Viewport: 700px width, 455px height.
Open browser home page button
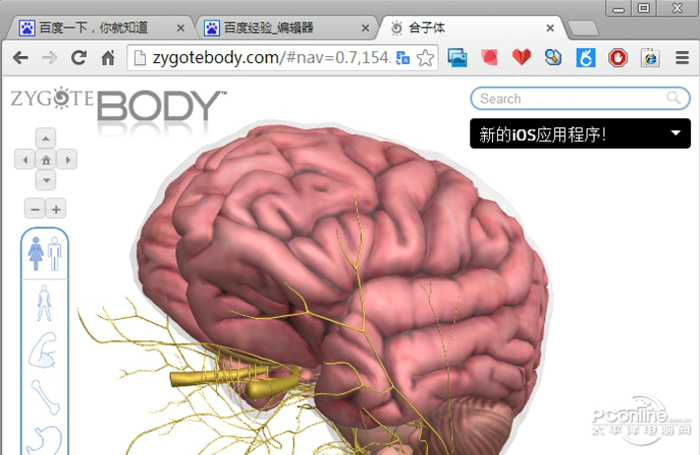108,58
